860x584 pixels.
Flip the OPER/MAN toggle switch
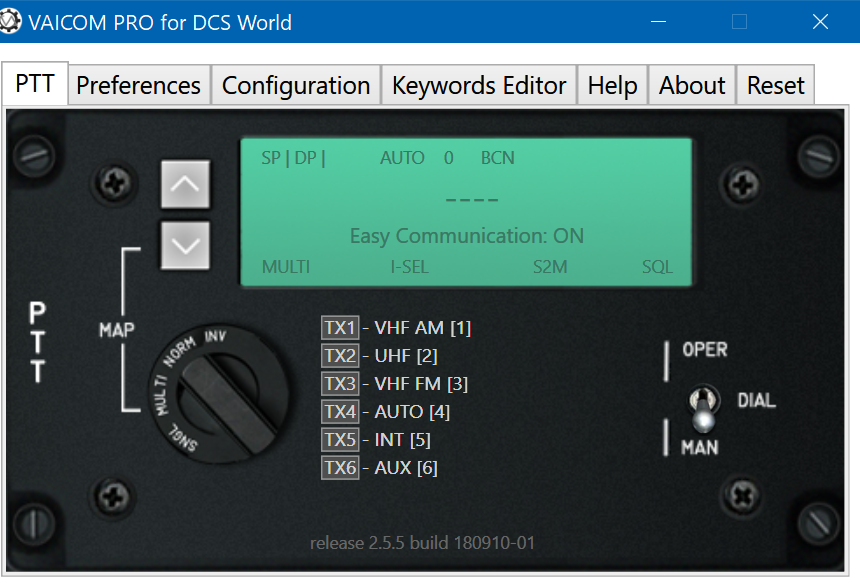[x=703, y=409]
